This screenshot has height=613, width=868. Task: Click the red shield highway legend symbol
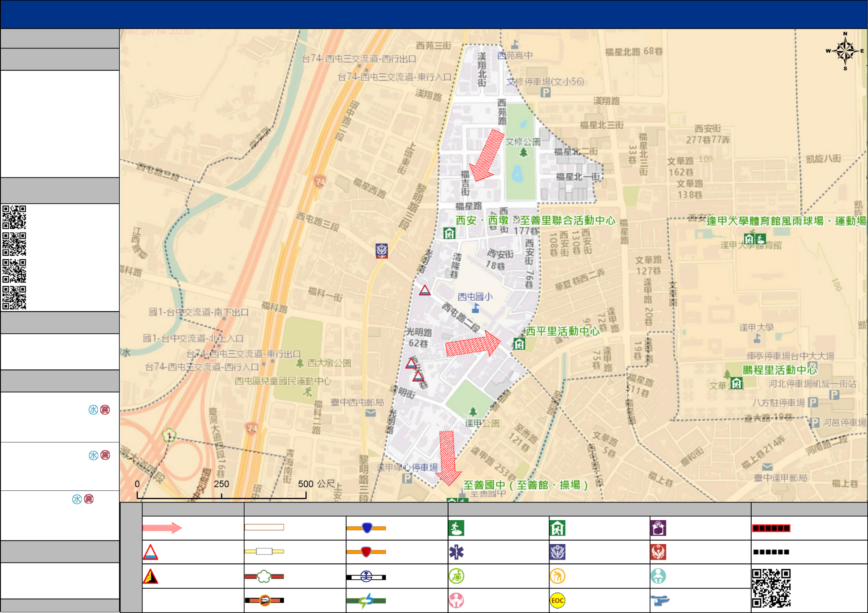click(x=366, y=552)
